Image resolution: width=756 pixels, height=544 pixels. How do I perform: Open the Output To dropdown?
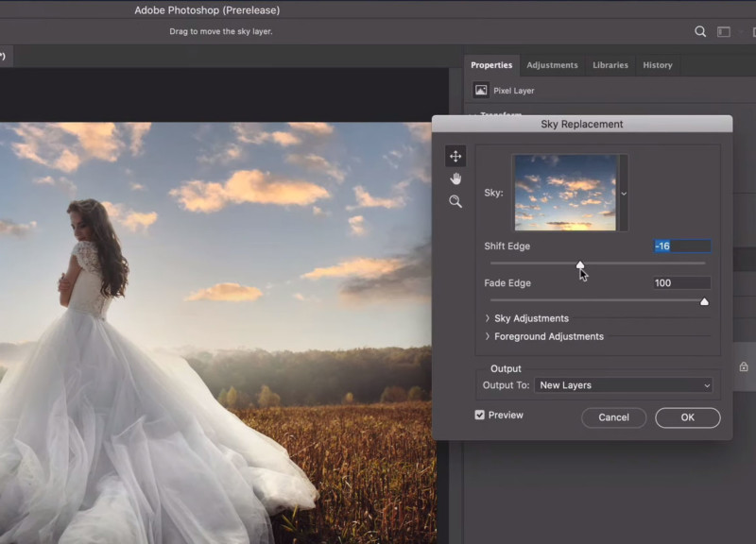[x=623, y=385]
